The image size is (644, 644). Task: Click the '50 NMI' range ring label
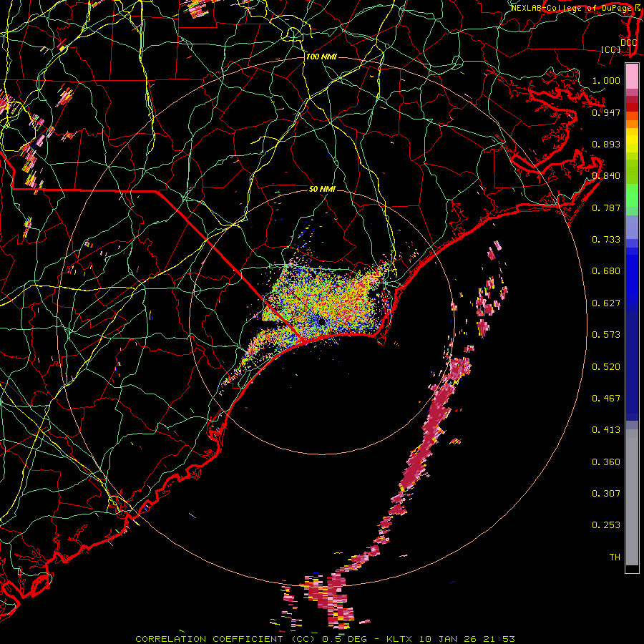(x=322, y=189)
